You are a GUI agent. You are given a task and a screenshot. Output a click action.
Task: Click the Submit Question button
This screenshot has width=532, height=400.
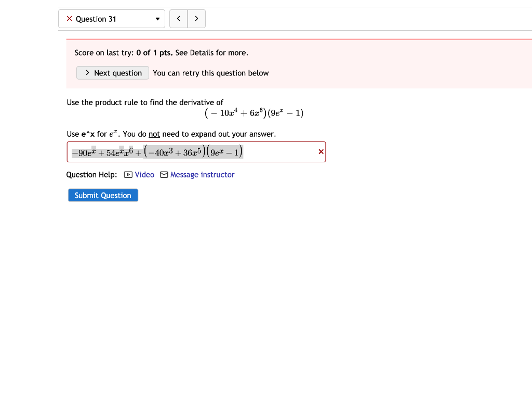point(102,195)
